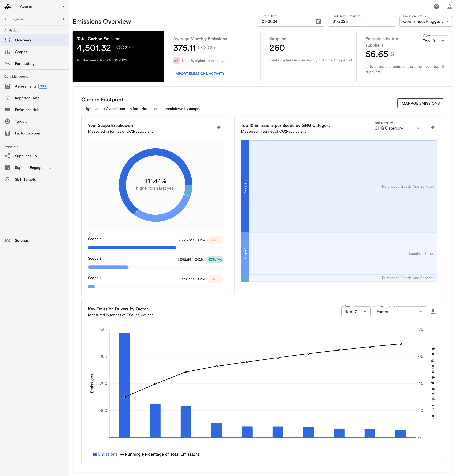Viewport: 456px width, 476px height.
Task: Open the Avarni organisation switcher dropdown
Action: click(x=42, y=7)
